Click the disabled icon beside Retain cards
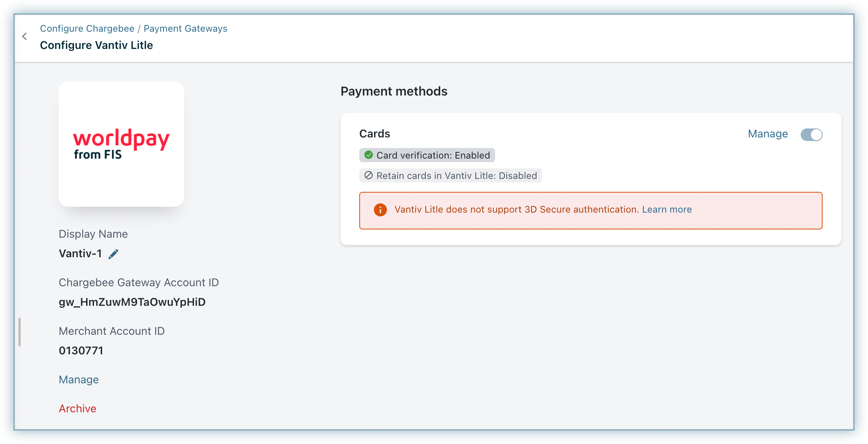Screen dimensions: 868x444 click(368, 175)
